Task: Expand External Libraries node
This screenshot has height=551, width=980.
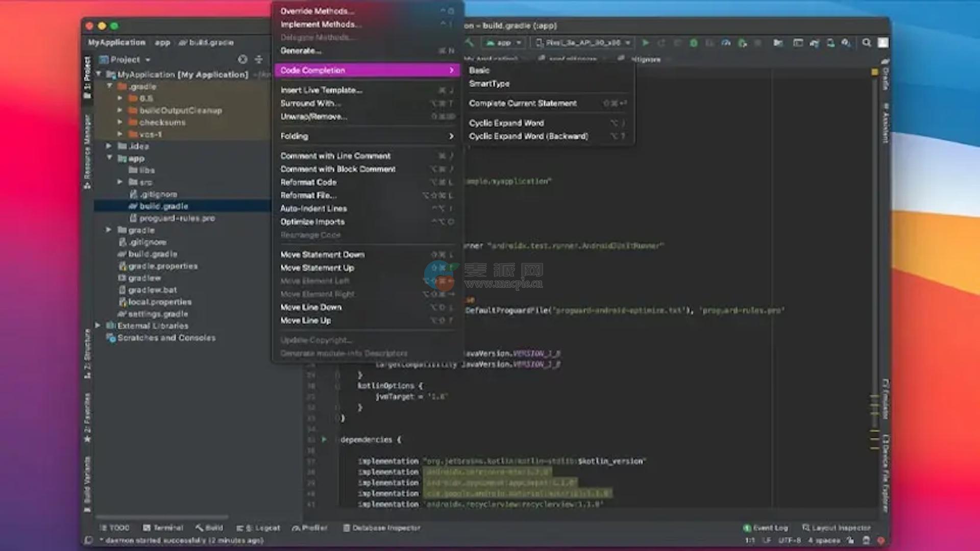Action: coord(97,325)
